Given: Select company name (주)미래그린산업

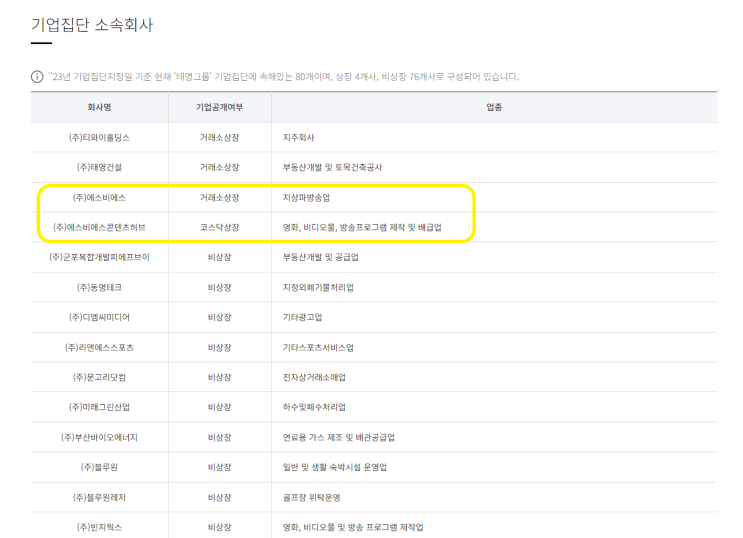Looking at the screenshot, I should [100, 407].
